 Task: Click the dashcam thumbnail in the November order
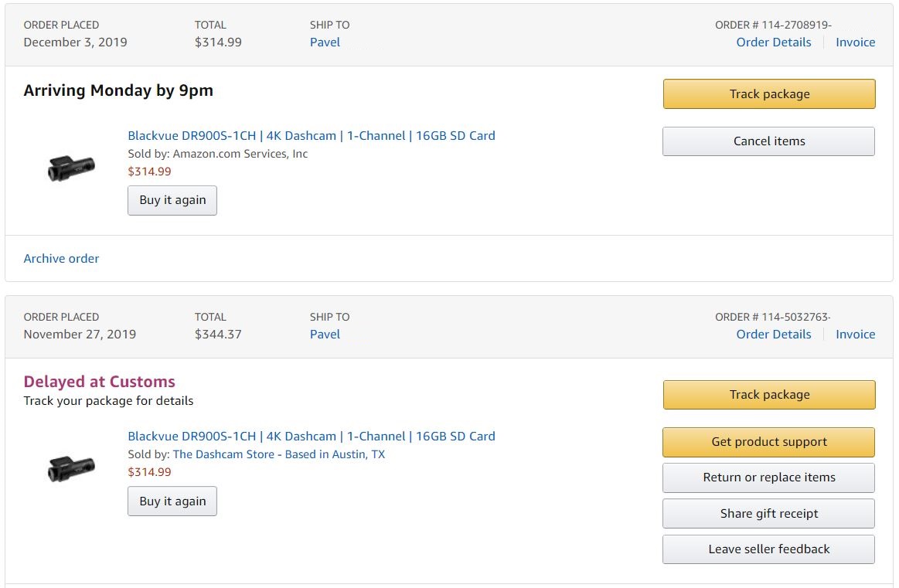pyautogui.click(x=71, y=468)
